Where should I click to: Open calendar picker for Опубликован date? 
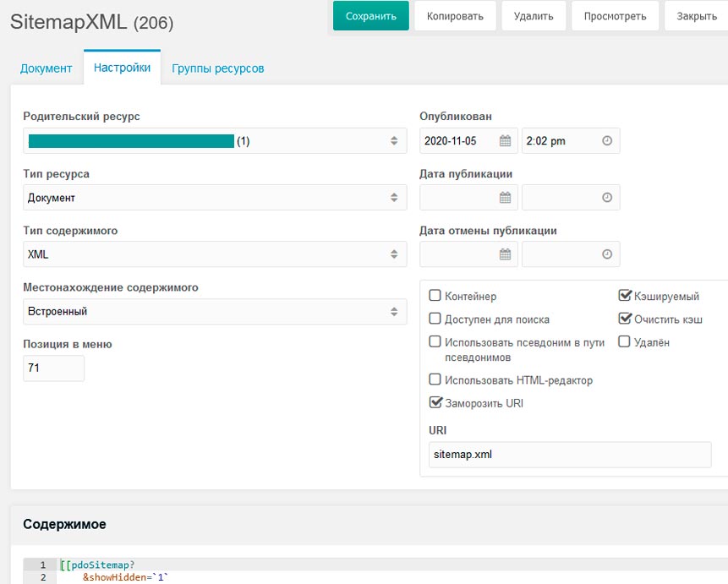tap(505, 140)
